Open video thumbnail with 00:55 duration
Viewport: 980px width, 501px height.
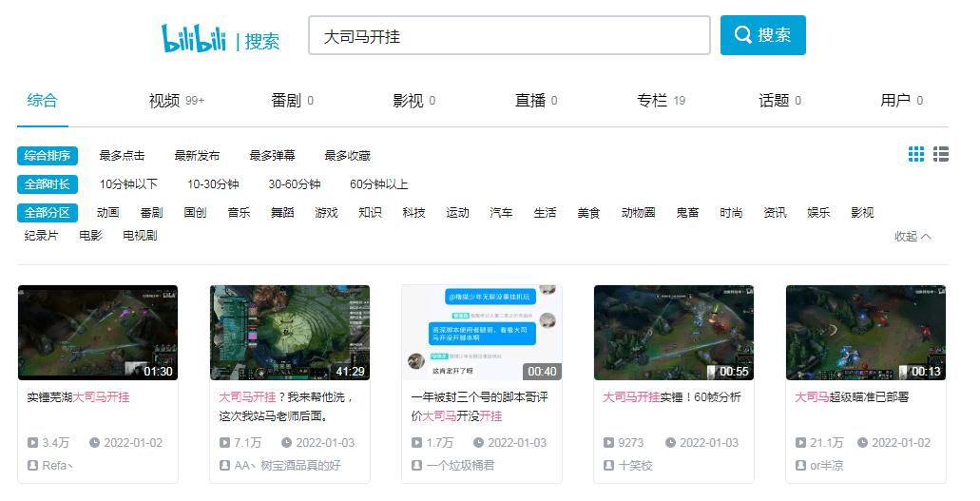pos(674,333)
